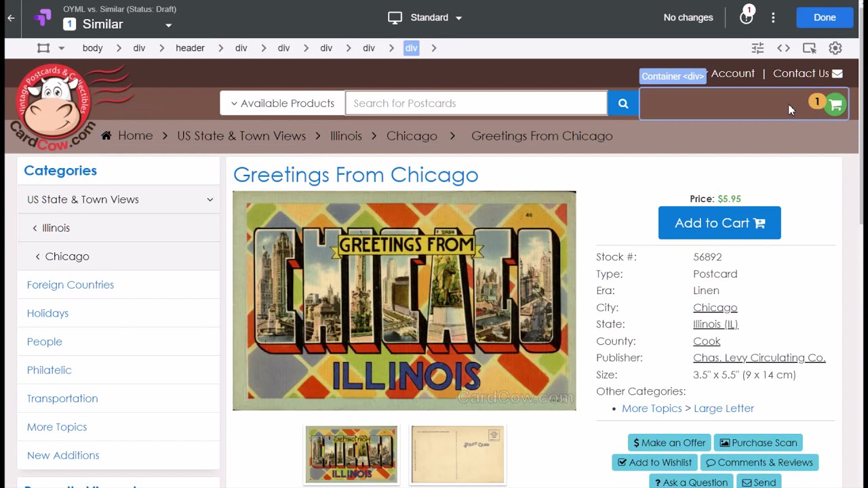
Task: Click the Add to Cart button
Action: (719, 223)
